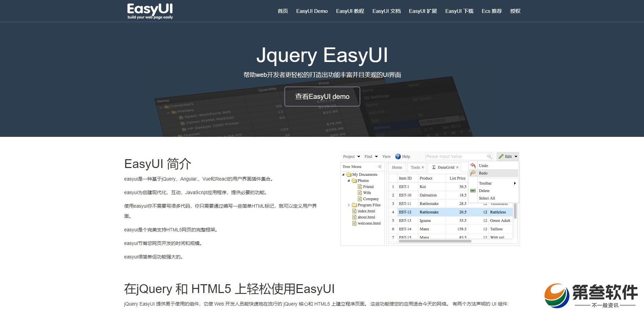Open the Find dropdown arrow
Viewport: 644px width, 313px height.
[376, 156]
